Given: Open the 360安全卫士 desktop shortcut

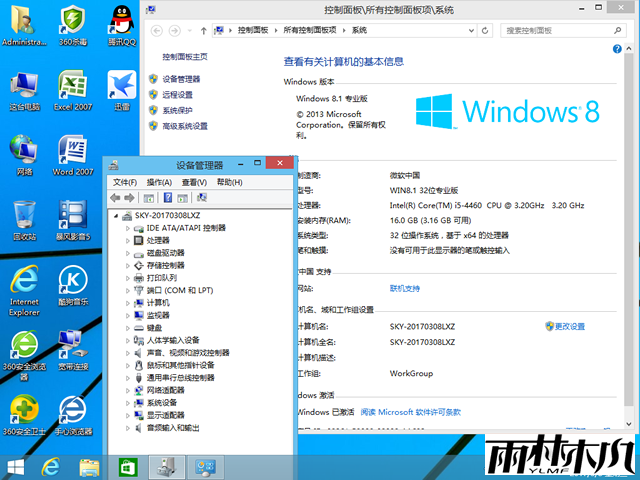Looking at the screenshot, I should tap(24, 415).
